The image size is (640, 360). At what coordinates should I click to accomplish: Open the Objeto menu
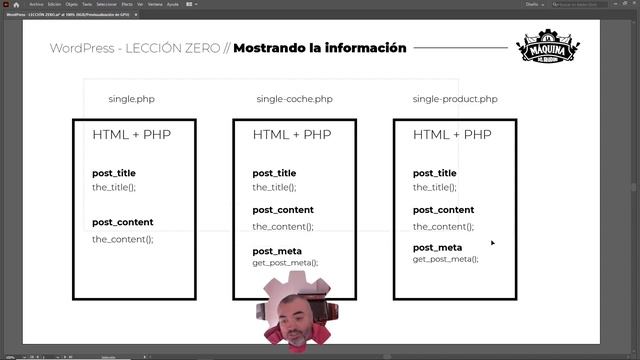tap(71, 4)
